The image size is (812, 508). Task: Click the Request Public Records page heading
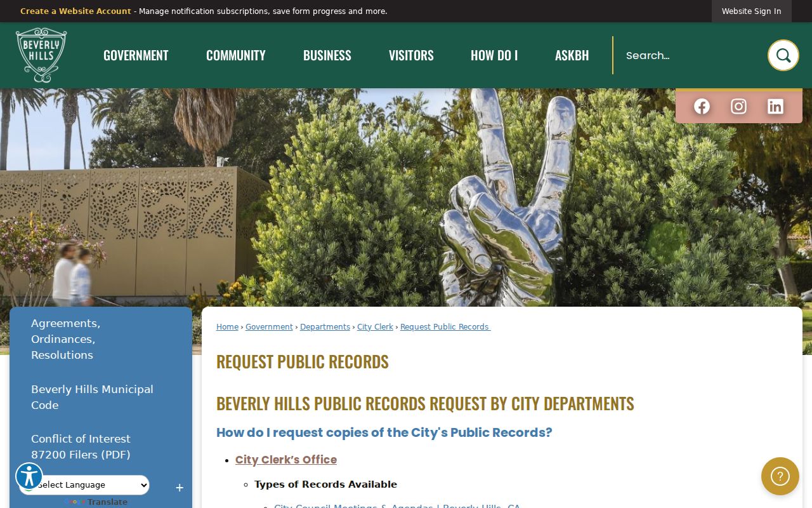(x=303, y=361)
